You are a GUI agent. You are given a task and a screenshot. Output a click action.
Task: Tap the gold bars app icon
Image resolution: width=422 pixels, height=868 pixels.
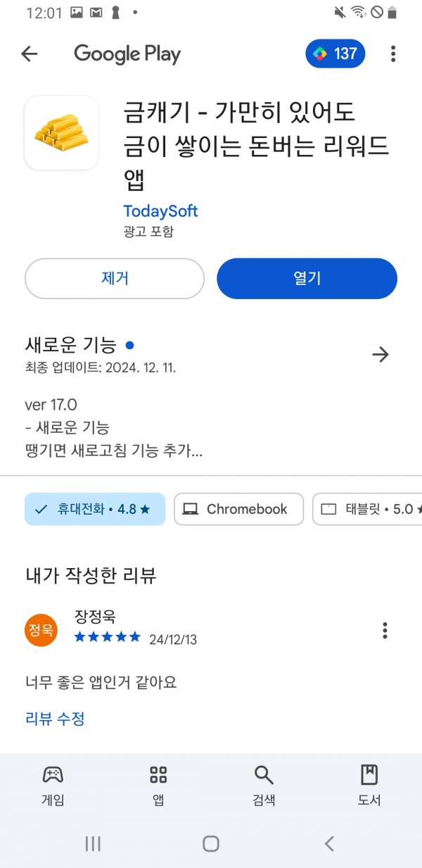[61, 132]
